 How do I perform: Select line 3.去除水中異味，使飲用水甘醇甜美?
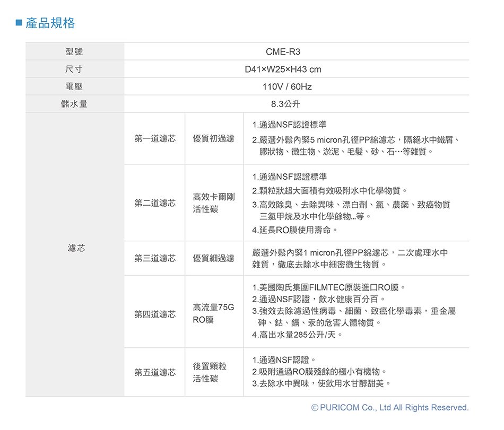pos(321,383)
